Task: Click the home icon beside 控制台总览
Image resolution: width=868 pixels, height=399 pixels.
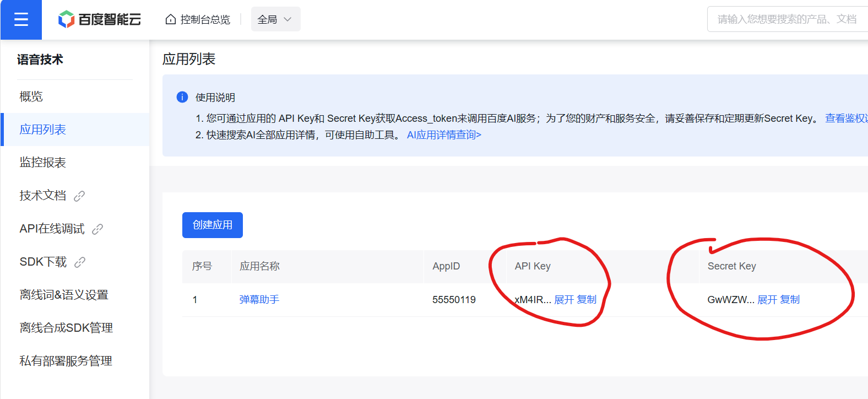Action: [171, 19]
